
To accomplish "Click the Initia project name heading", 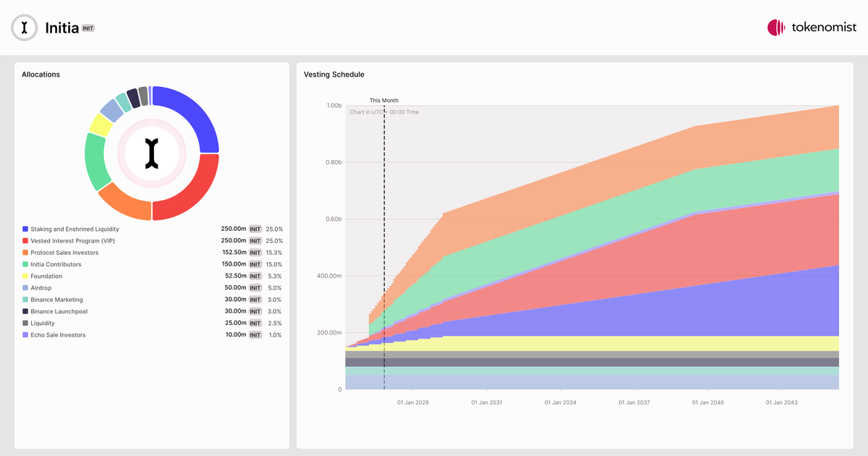I will point(61,28).
